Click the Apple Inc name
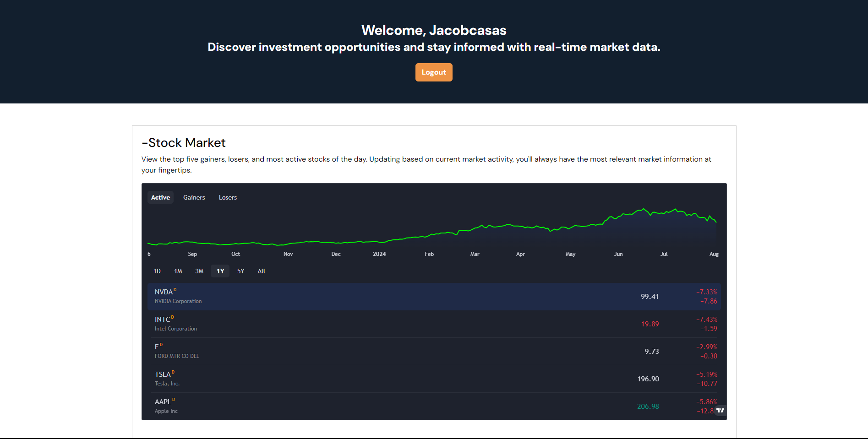The height and width of the screenshot is (439, 868). point(166,411)
